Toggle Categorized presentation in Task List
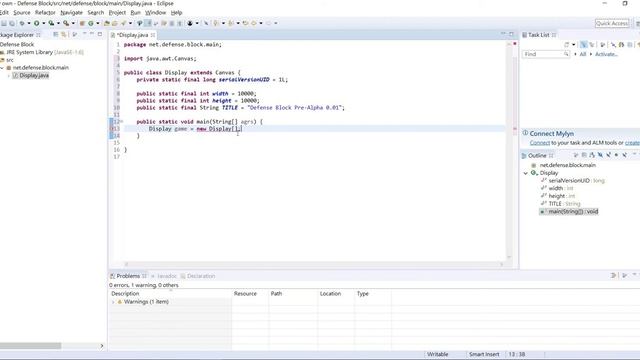 584,44
